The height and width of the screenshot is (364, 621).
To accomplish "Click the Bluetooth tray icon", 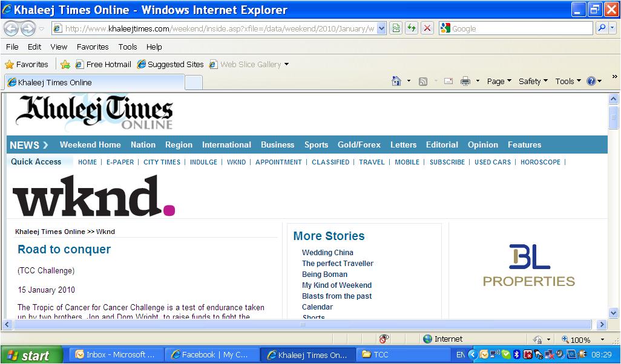I will coord(516,354).
